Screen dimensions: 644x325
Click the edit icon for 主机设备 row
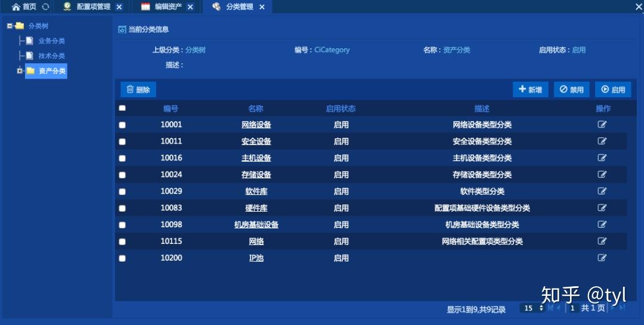coord(602,158)
